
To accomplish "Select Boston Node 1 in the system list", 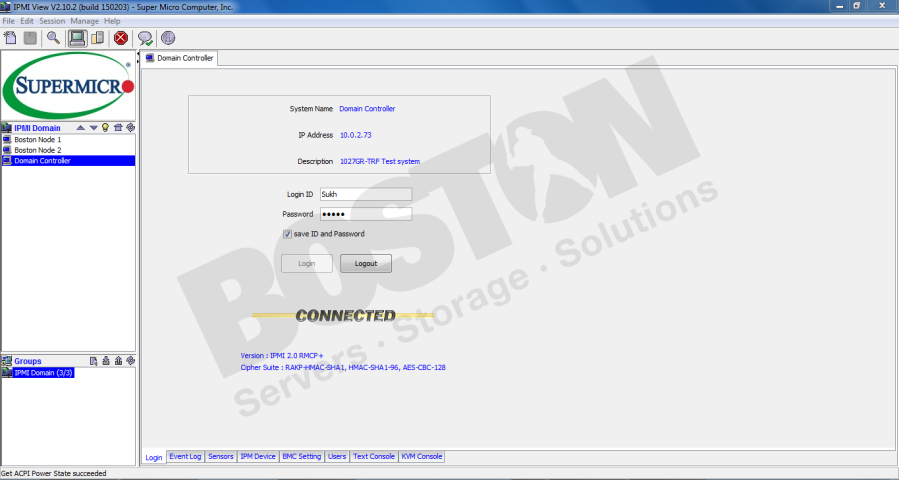I will pyautogui.click(x=69, y=139).
